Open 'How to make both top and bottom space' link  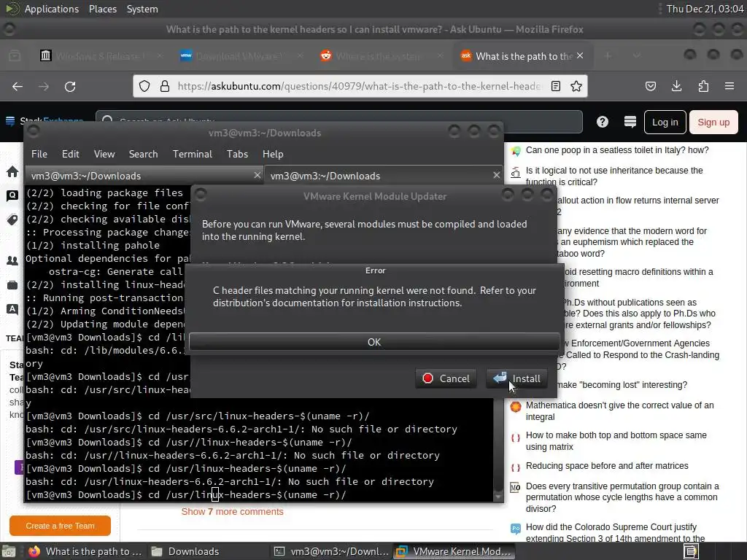(x=616, y=441)
